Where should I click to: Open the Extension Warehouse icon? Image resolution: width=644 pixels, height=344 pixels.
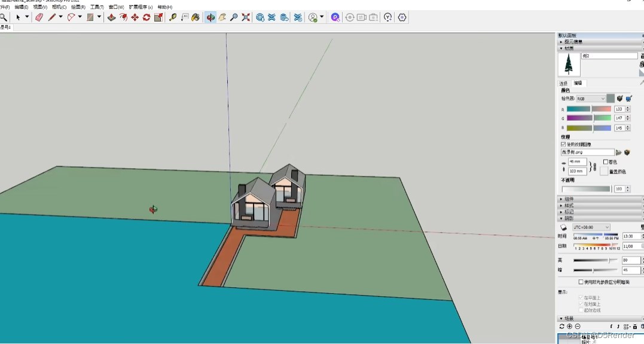pyautogui.click(x=271, y=17)
